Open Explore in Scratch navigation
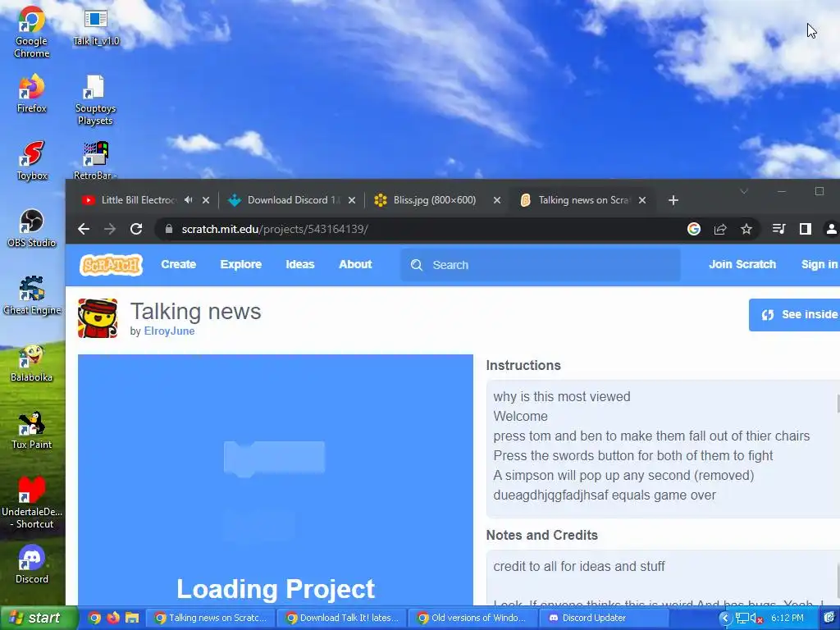840x630 pixels. 240,265
